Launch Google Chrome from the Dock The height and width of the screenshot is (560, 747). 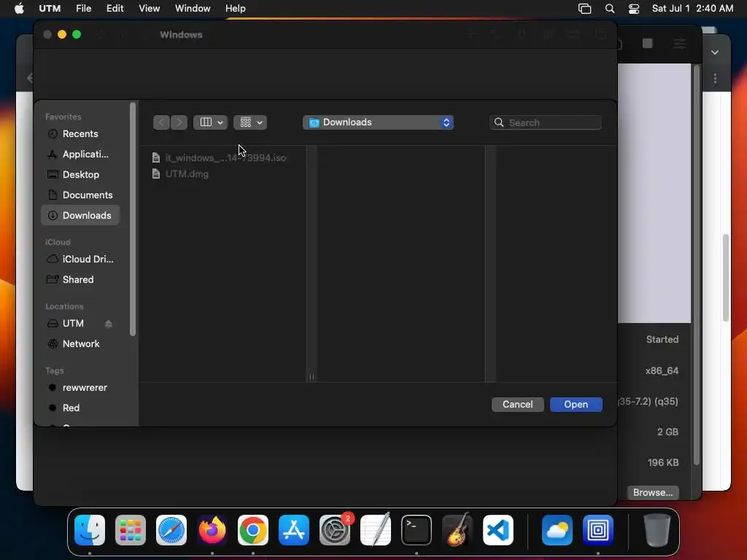pyautogui.click(x=253, y=530)
